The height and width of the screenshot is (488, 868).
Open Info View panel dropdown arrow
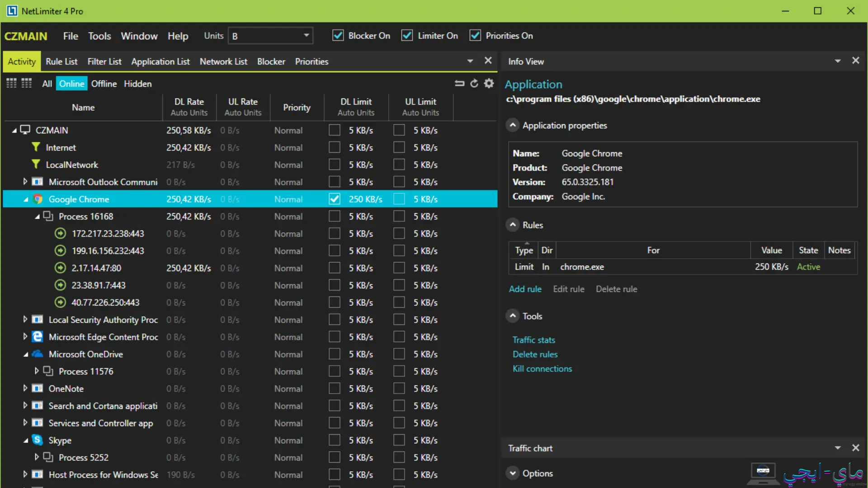coord(837,61)
